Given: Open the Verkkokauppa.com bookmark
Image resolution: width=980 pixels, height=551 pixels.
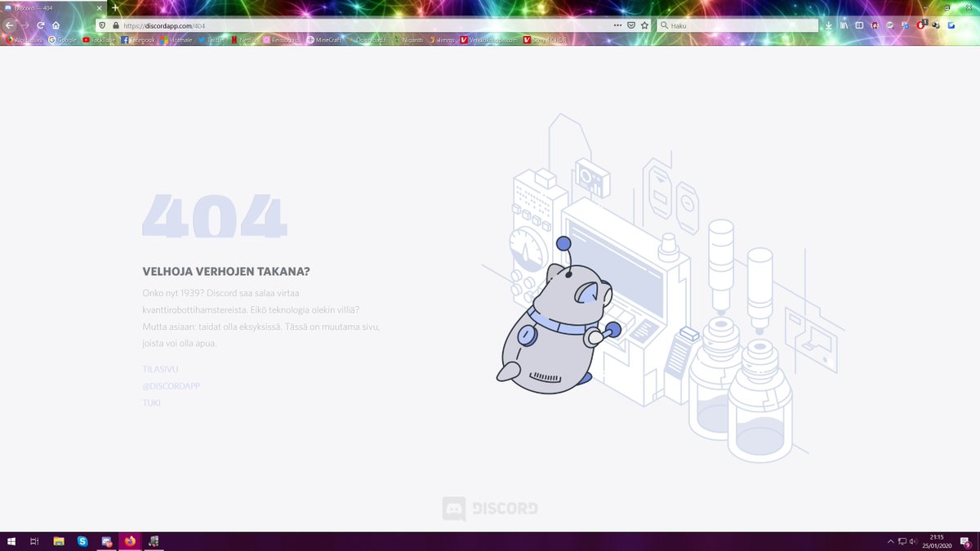Looking at the screenshot, I should (x=489, y=39).
